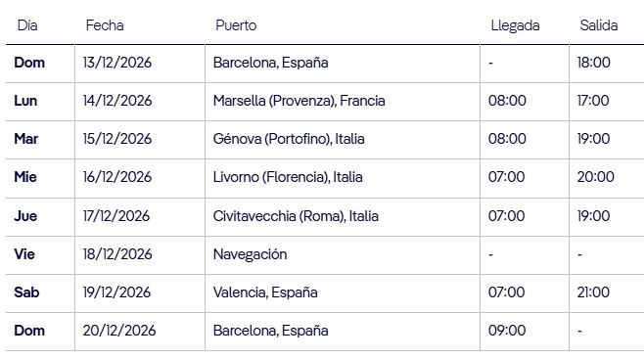Select Civitavecchia (Roma), Italia port cell
This screenshot has height=359, width=644.
point(296,216)
